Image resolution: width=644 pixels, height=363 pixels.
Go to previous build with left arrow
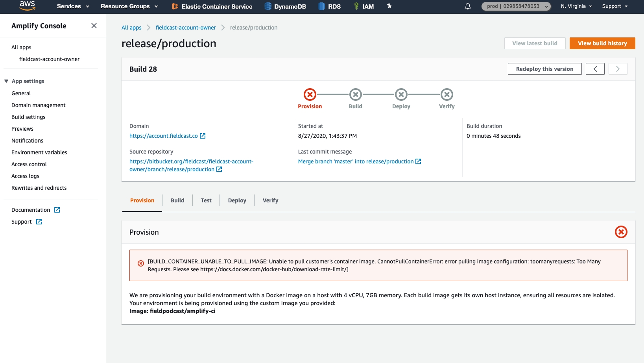(595, 69)
